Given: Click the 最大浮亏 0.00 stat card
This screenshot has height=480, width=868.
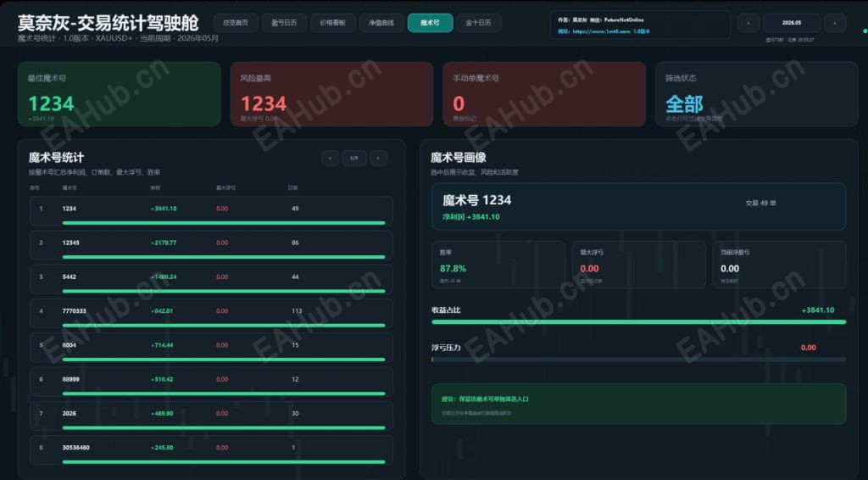Looking at the screenshot, I should click(x=639, y=265).
